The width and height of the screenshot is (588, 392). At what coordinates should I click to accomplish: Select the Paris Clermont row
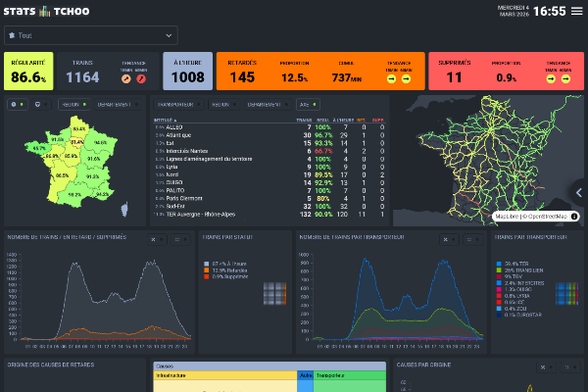pyautogui.click(x=269, y=198)
